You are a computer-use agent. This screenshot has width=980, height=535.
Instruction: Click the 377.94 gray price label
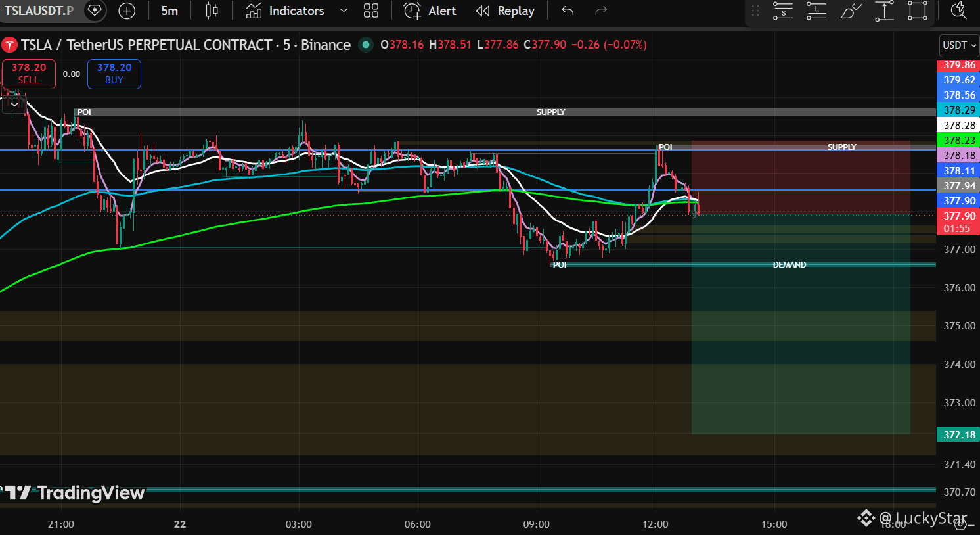[959, 185]
